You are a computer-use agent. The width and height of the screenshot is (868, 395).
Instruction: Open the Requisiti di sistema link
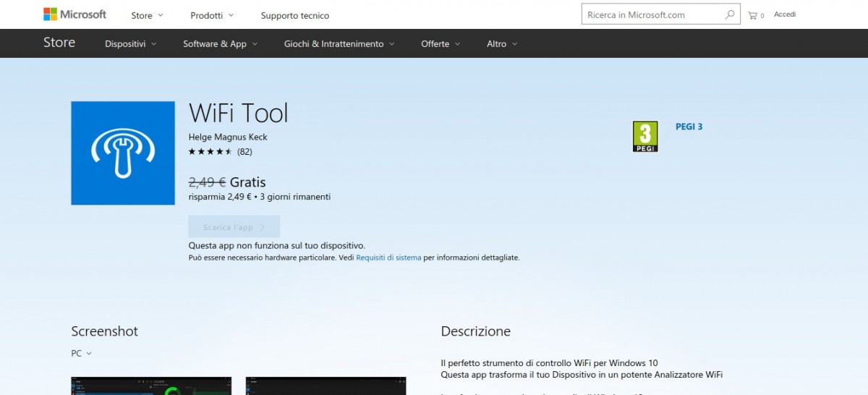[388, 258]
